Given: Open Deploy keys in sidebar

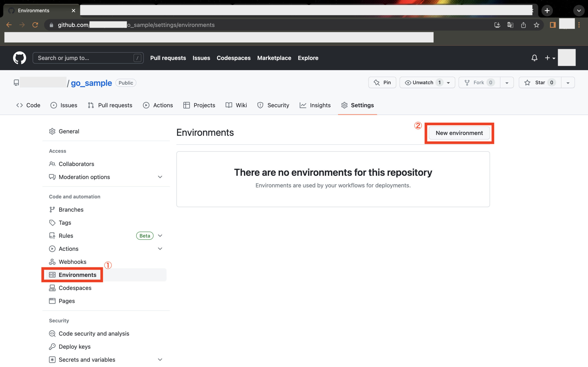Looking at the screenshot, I should click(x=74, y=346).
